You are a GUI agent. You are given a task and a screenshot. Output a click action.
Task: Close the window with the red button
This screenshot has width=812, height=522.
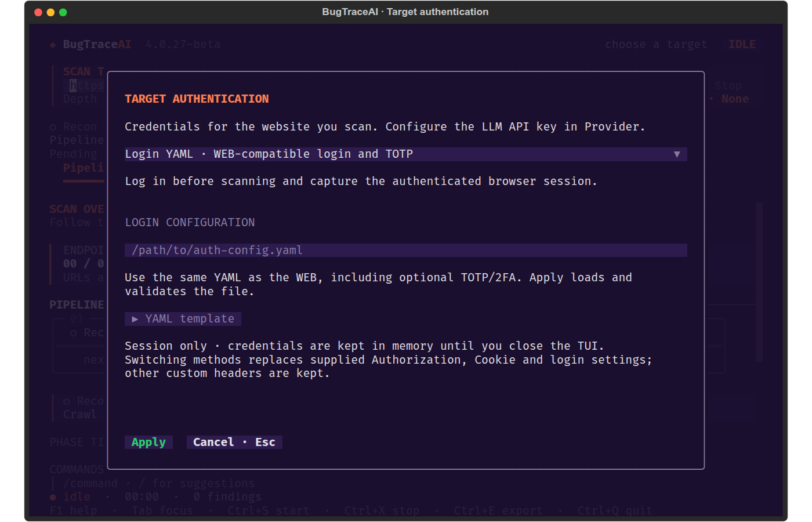click(38, 12)
